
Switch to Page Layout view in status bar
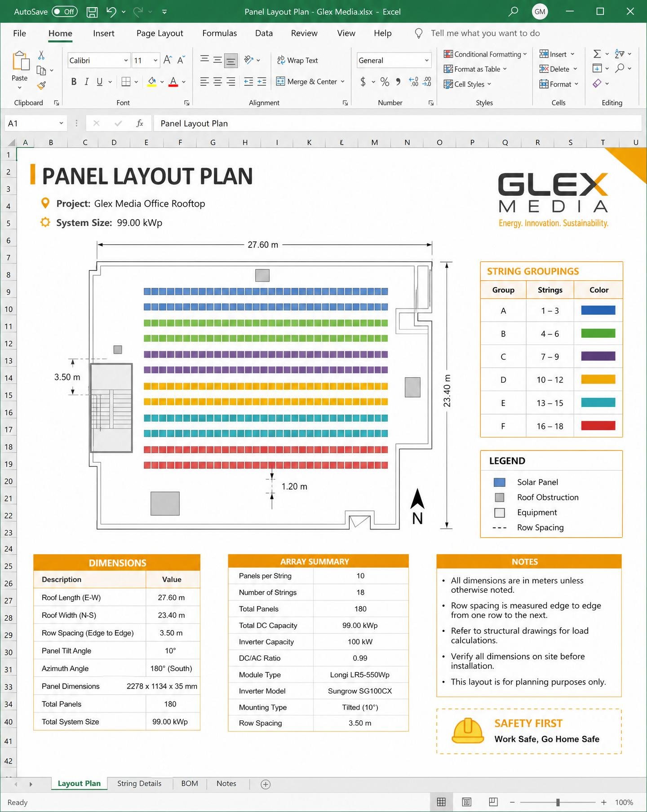pyautogui.click(x=467, y=802)
